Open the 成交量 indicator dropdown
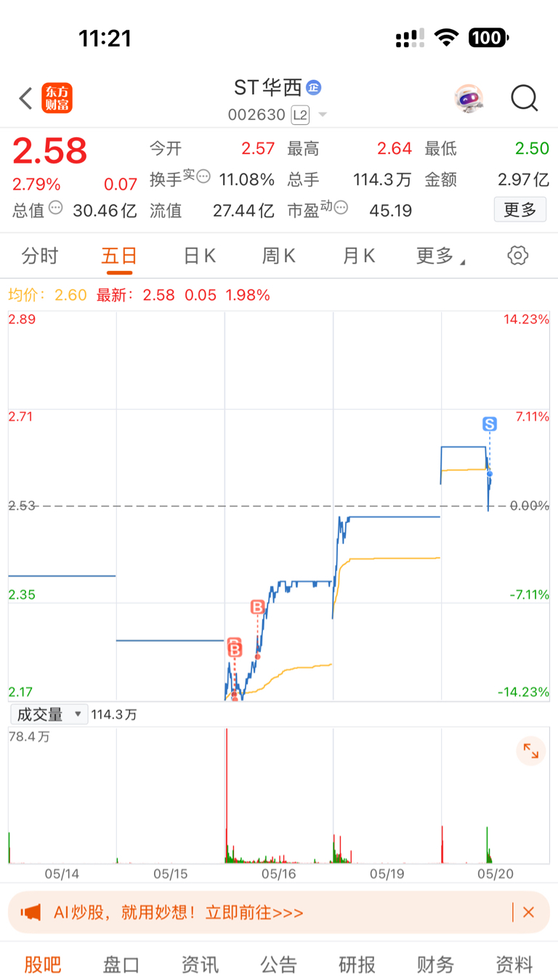 (x=49, y=714)
